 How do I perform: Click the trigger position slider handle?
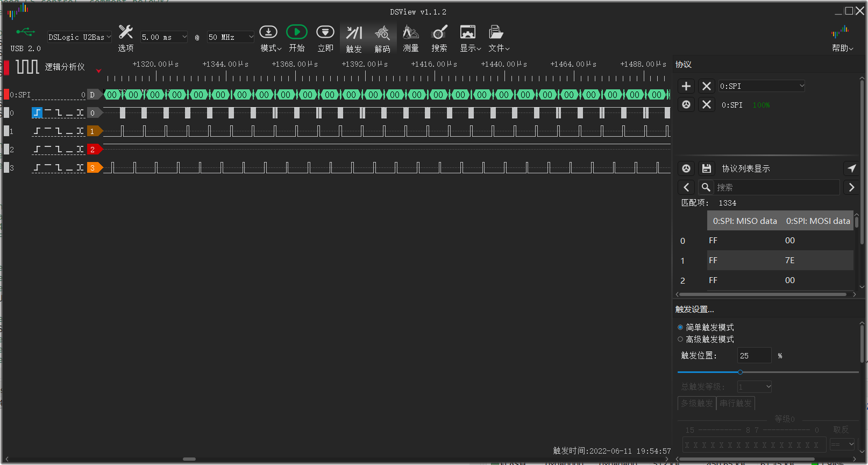[x=740, y=372]
